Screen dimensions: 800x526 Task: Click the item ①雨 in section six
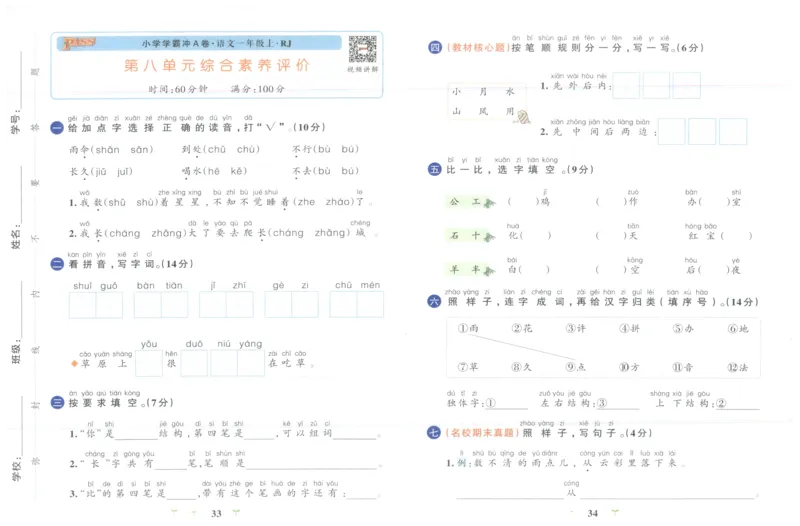(468, 328)
